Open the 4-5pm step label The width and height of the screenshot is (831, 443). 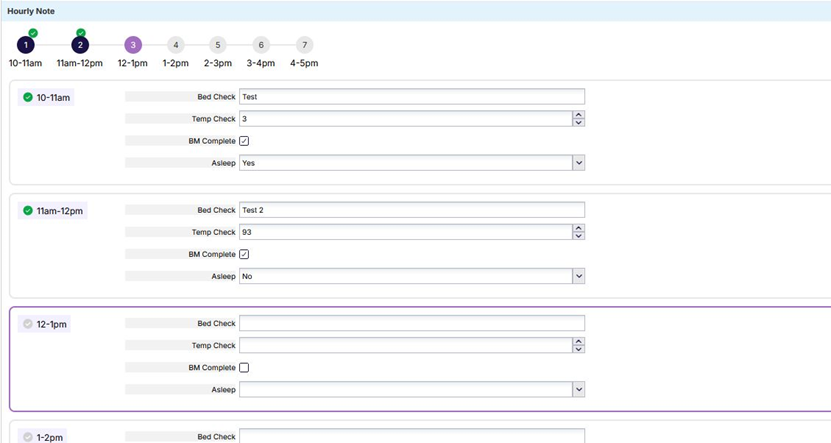coord(304,63)
